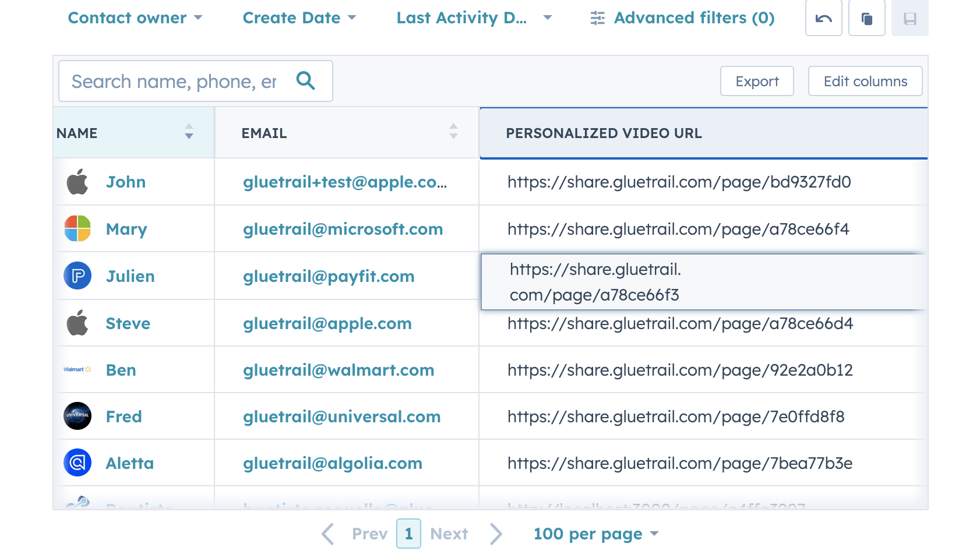Sort by the Email column arrows
The height and width of the screenshot is (551, 980).
pyautogui.click(x=453, y=132)
